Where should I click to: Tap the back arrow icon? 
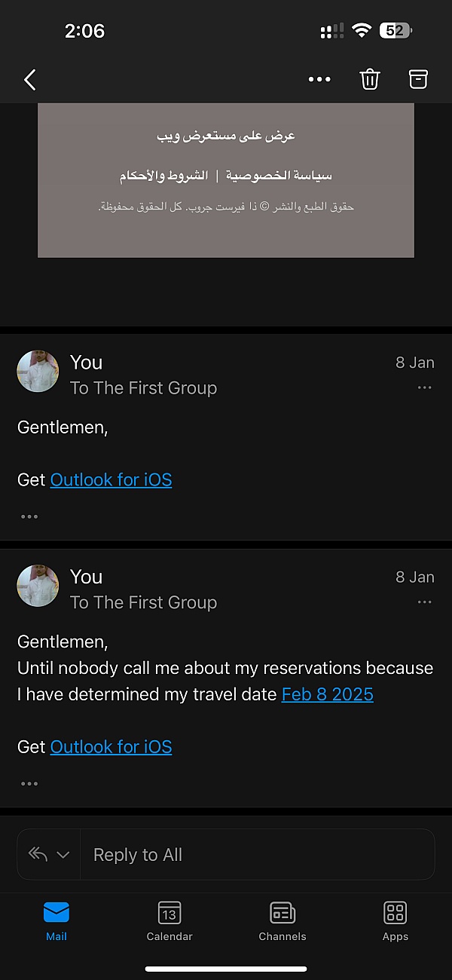click(30, 79)
